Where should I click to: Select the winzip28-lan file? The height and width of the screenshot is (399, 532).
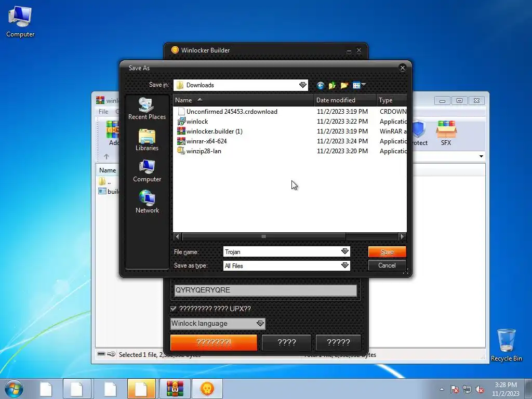(x=204, y=151)
